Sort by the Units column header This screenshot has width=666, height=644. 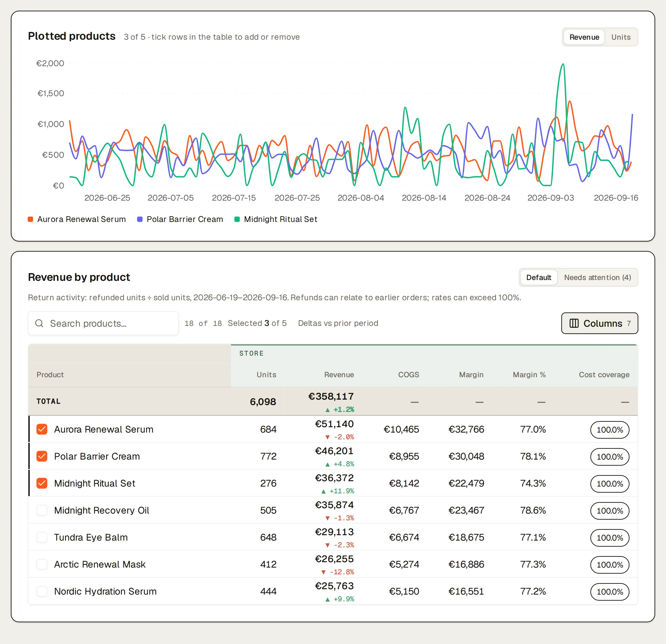266,375
